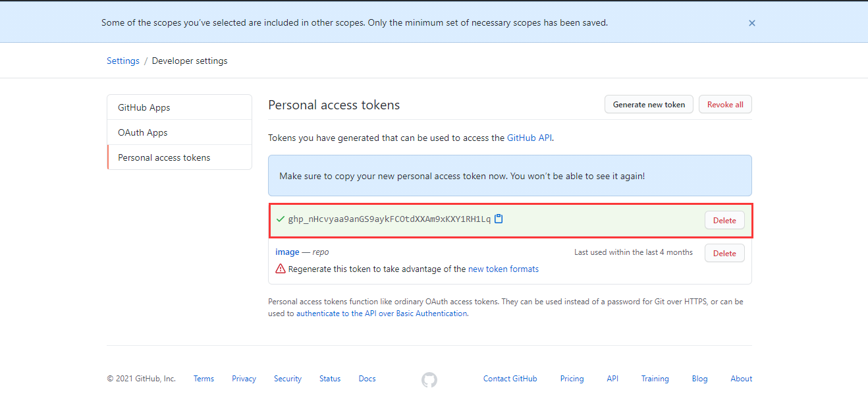Viewport: 868px width, 409px height.
Task: Select Personal access tokens sidebar item
Action: pyautogui.click(x=179, y=157)
